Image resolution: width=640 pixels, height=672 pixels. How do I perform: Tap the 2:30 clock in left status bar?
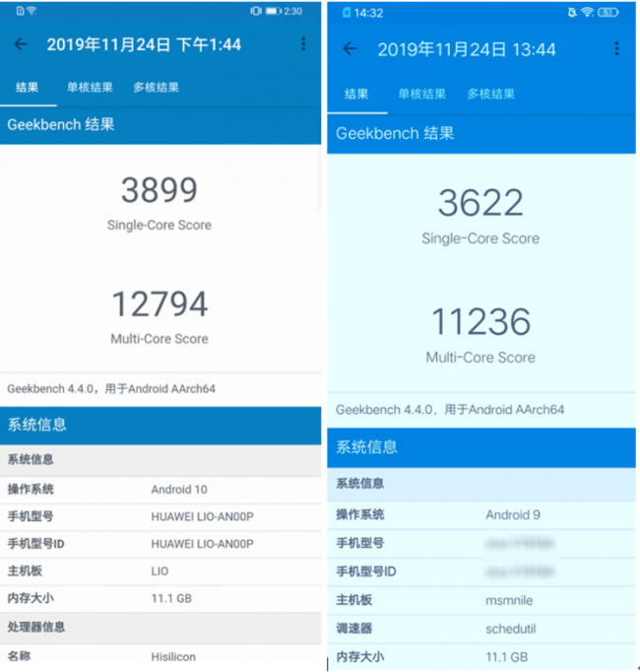click(x=293, y=11)
